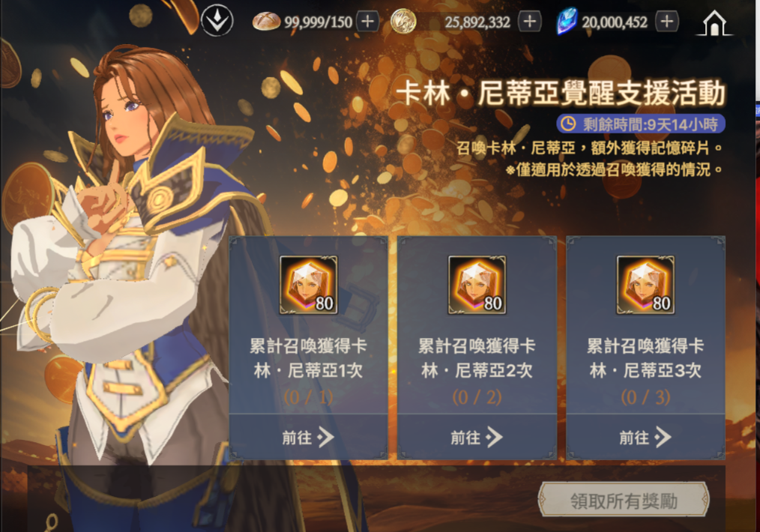Add more bread stamina with plus
The image size is (760, 532).
tap(368, 21)
